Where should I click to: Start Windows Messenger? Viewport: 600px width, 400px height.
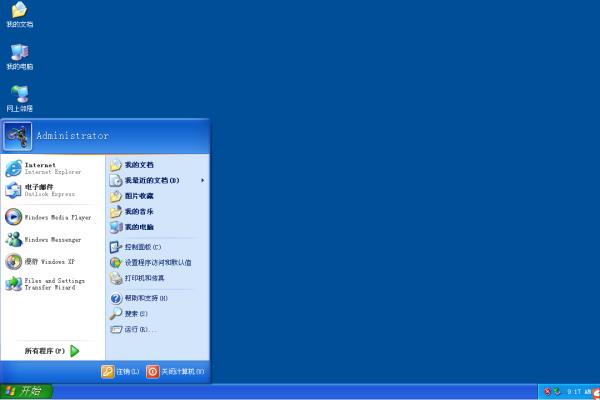click(x=52, y=240)
